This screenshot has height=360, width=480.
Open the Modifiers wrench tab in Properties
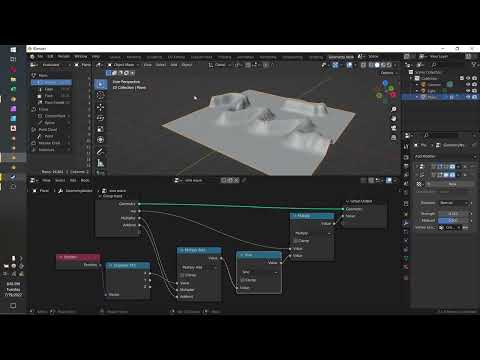point(406,223)
